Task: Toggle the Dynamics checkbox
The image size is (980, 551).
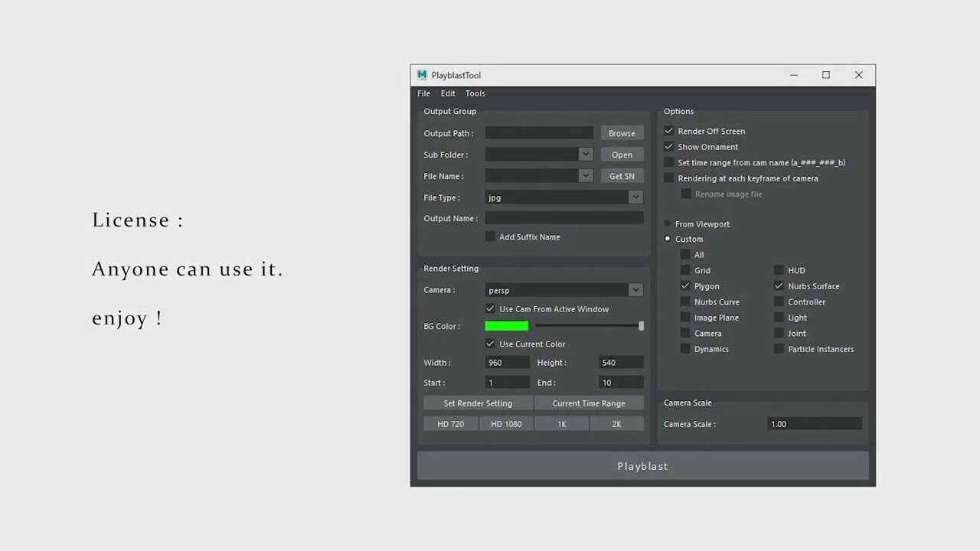Action: 685,348
